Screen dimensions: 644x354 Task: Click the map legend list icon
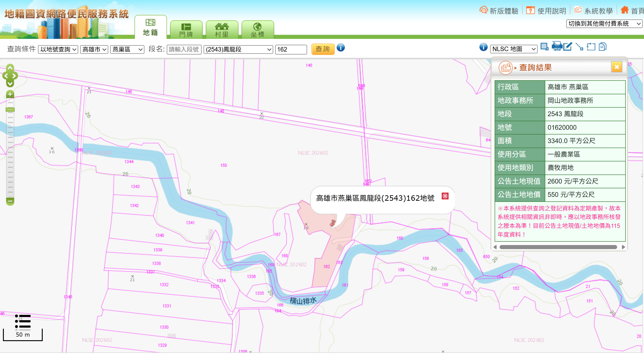coord(23,321)
